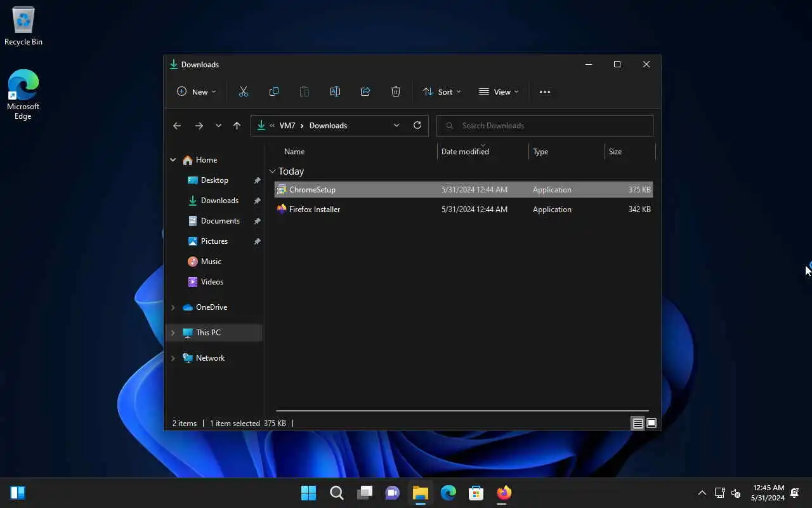Click network icon in system tray
Image resolution: width=812 pixels, height=508 pixels.
tap(720, 493)
